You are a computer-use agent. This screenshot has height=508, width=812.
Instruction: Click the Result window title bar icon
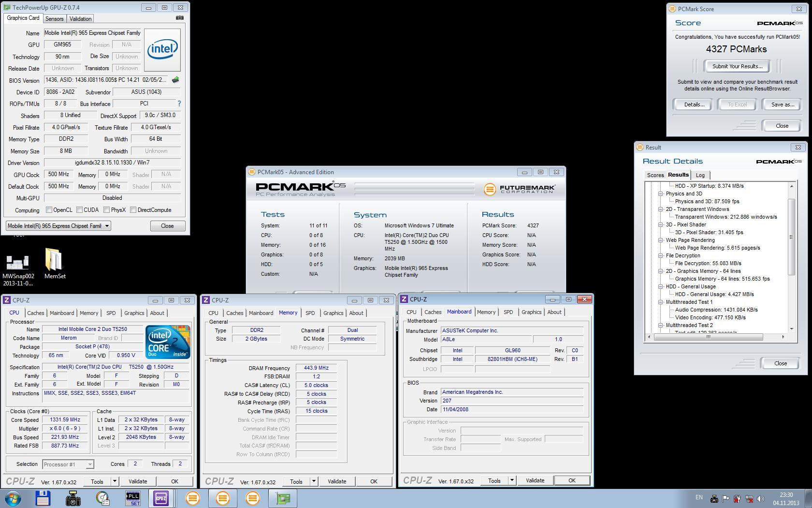tap(639, 147)
